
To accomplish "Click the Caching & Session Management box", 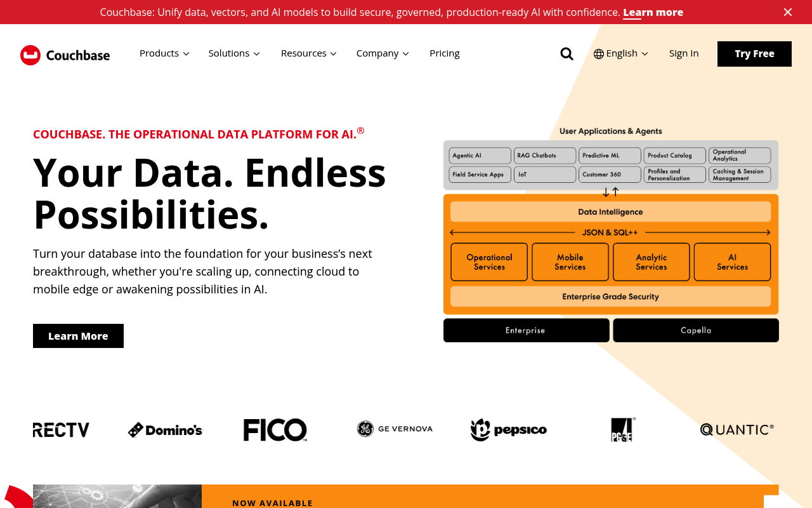I will [x=740, y=175].
